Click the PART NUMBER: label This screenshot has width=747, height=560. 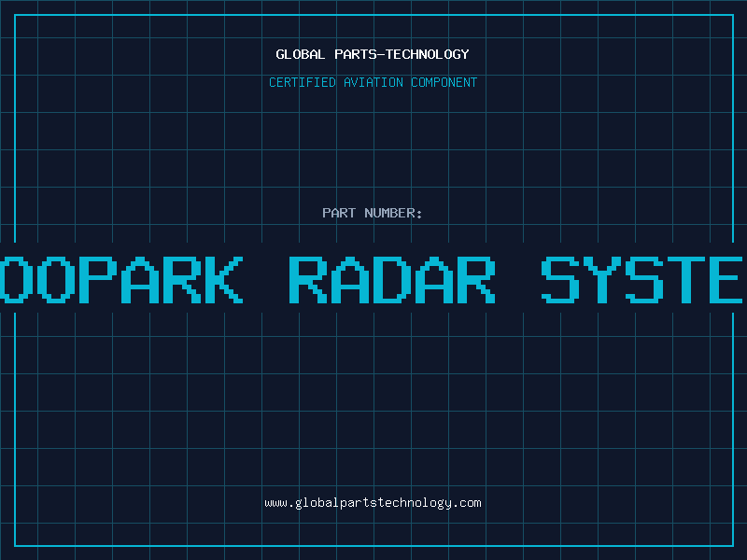(373, 213)
